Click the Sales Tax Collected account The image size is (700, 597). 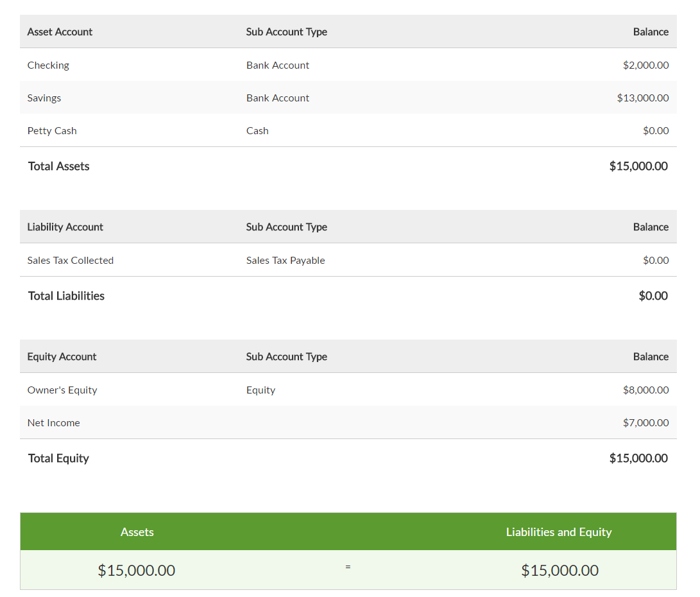point(71,261)
